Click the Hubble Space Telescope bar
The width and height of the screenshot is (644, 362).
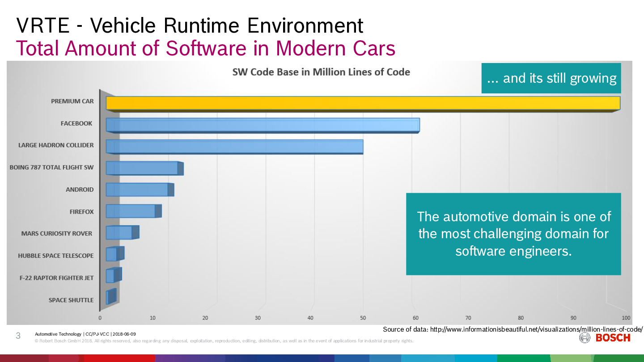tap(114, 254)
